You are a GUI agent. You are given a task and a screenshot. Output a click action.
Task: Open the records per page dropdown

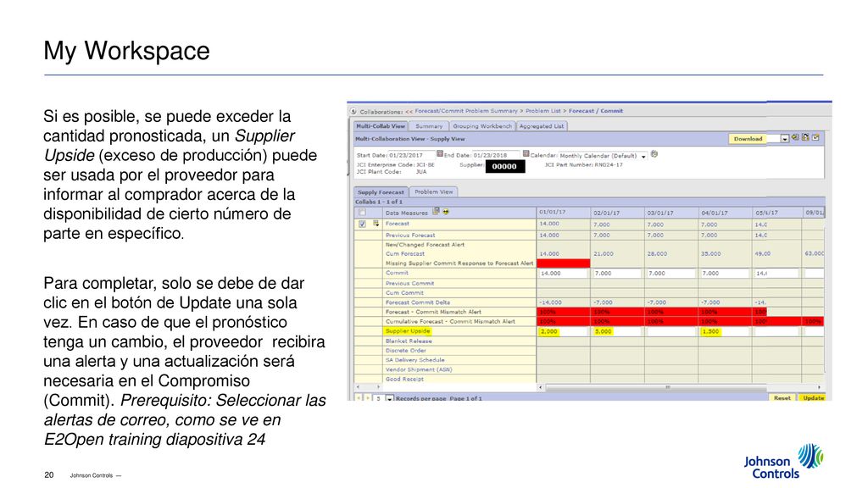[x=389, y=398]
